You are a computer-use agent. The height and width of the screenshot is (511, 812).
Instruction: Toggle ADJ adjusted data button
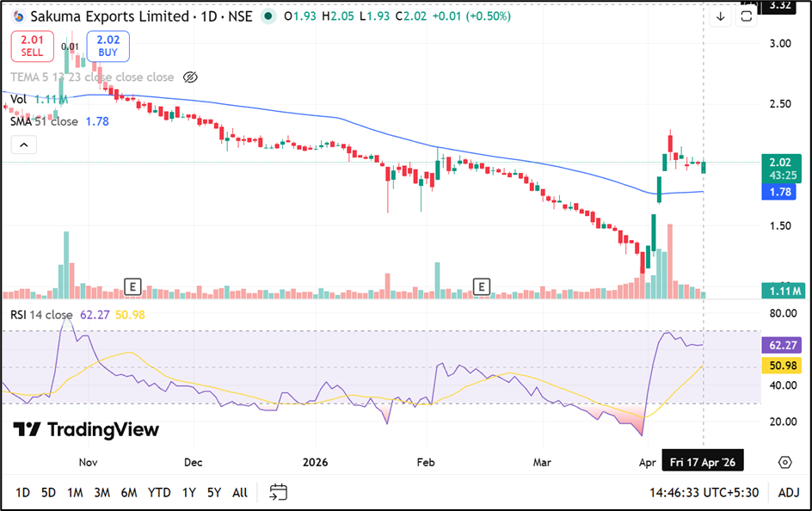[789, 492]
